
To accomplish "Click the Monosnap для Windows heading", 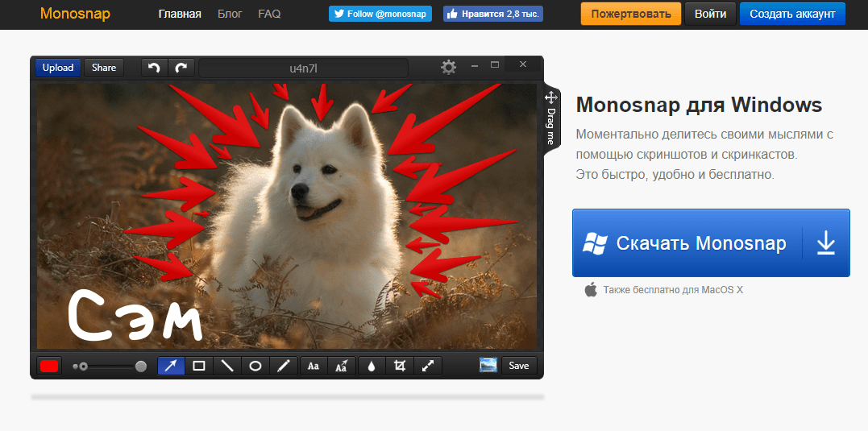I will pos(700,105).
